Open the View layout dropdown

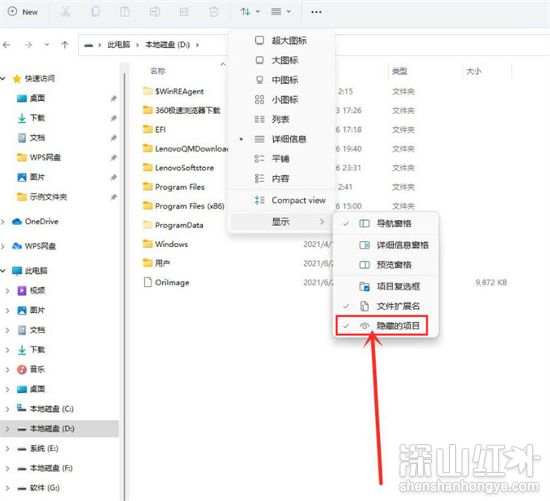(x=281, y=12)
